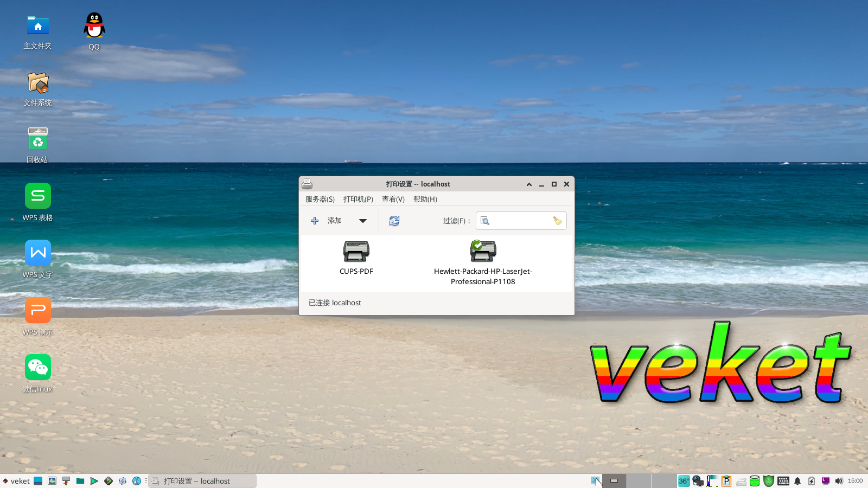This screenshot has width=868, height=488.
Task: Click the search magnifier inside filter box
Action: coord(485,221)
